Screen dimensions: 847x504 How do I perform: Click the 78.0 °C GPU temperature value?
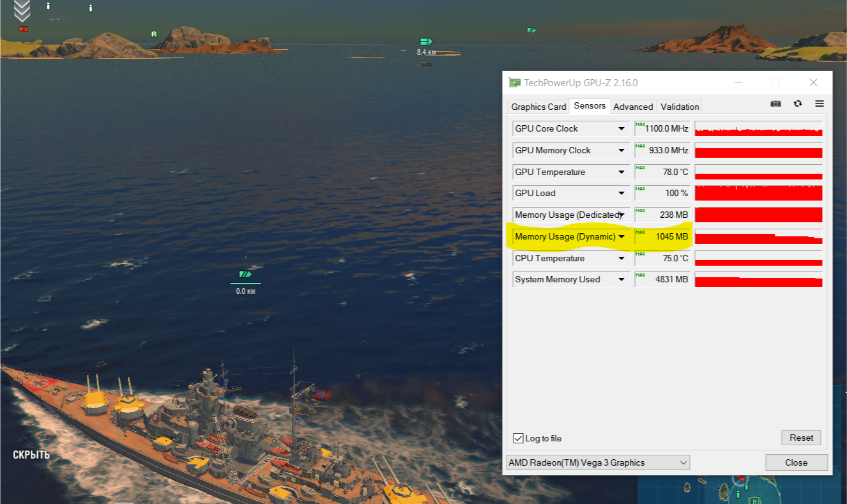click(x=676, y=172)
